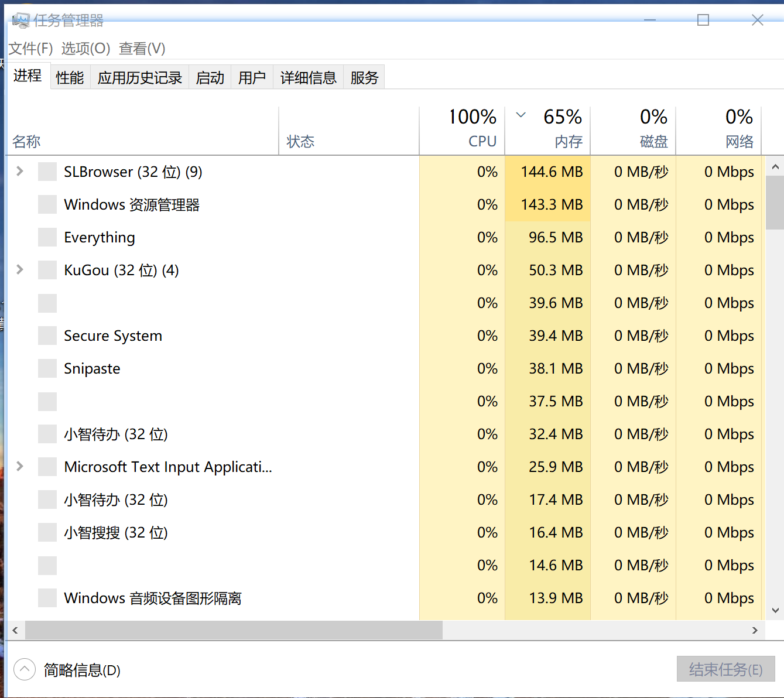Select the 小智搜搜 (32 位) process name
The width and height of the screenshot is (784, 698).
116,532
